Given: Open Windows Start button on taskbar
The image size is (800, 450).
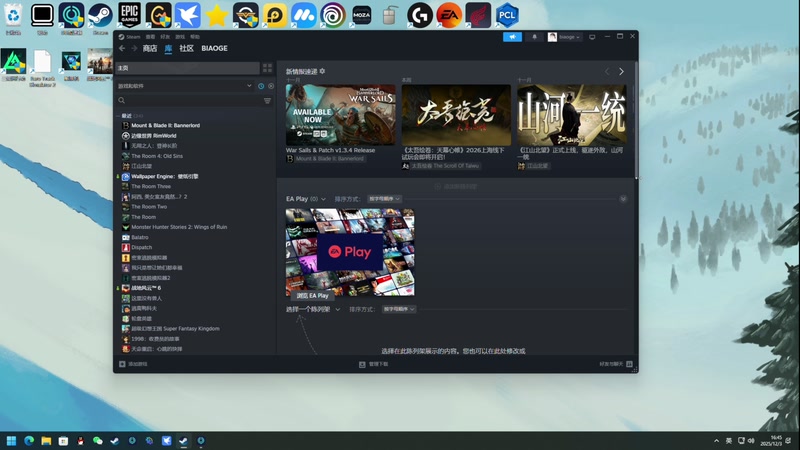Looking at the screenshot, I should (x=11, y=441).
